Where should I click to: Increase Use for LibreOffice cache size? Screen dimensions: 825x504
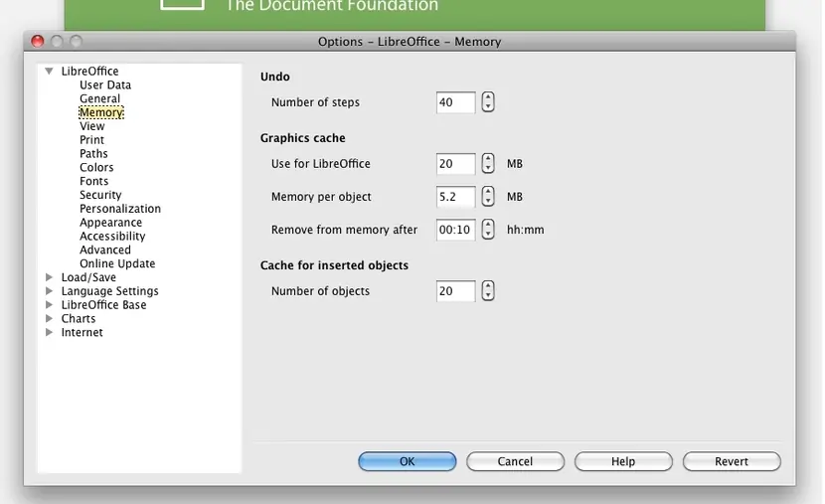[488, 158]
